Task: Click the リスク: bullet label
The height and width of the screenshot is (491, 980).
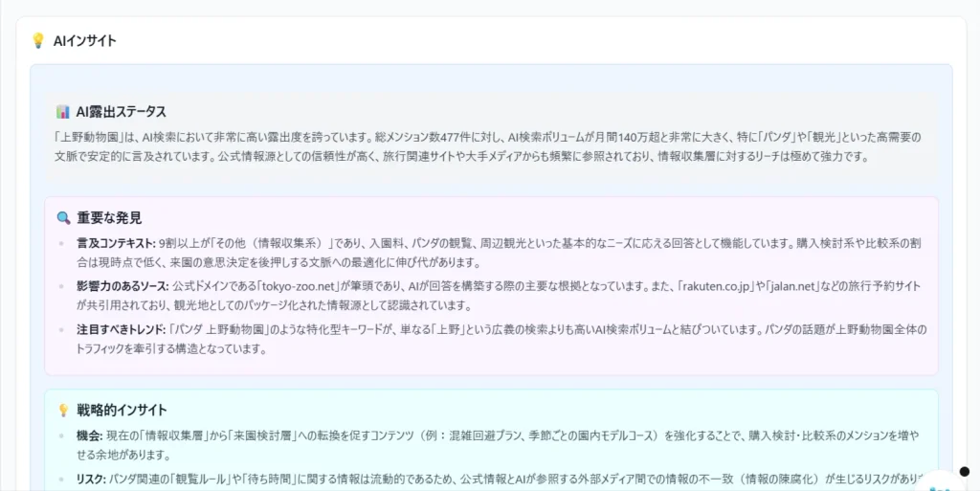Action: point(91,479)
